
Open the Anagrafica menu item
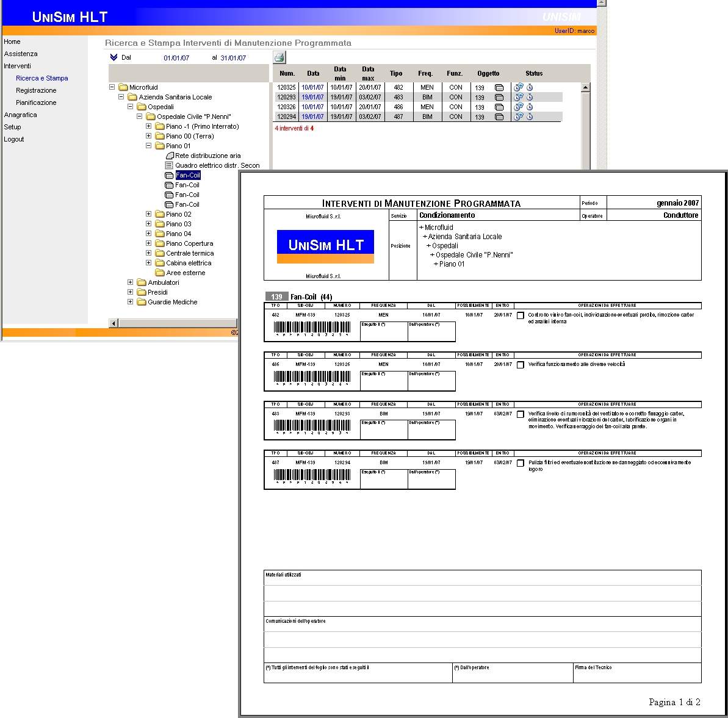(x=20, y=115)
